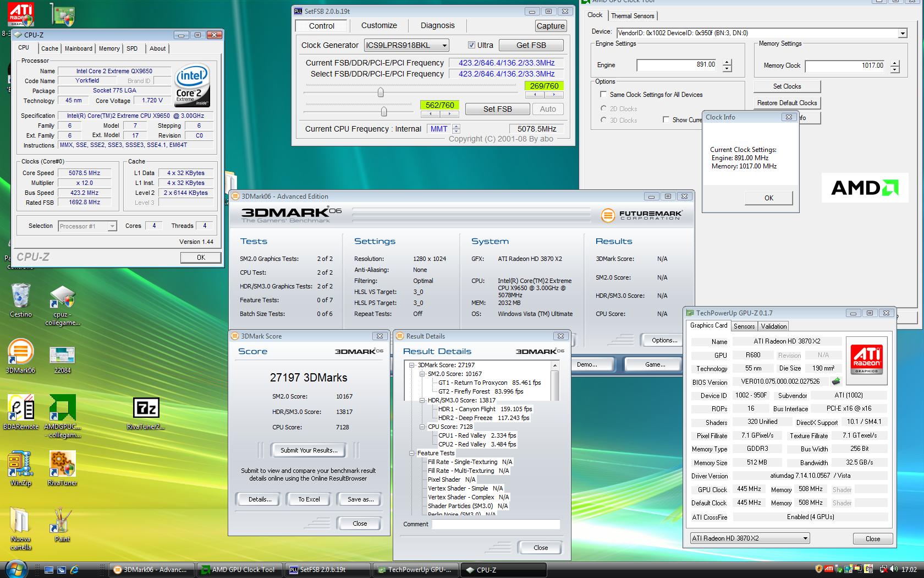Switch to Thermal Sensors tab

point(632,16)
